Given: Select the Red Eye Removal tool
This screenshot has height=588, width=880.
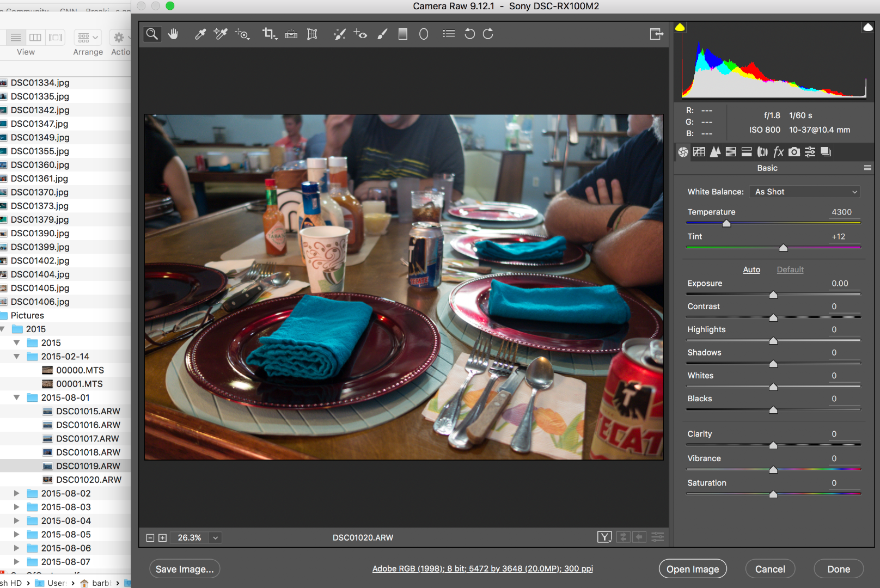Looking at the screenshot, I should (360, 34).
